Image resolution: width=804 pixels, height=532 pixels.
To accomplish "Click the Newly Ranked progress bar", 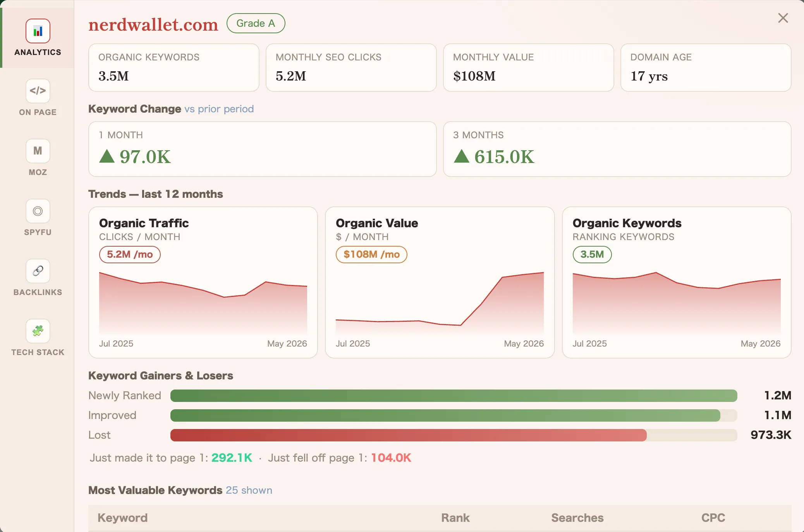I will click(x=454, y=396).
